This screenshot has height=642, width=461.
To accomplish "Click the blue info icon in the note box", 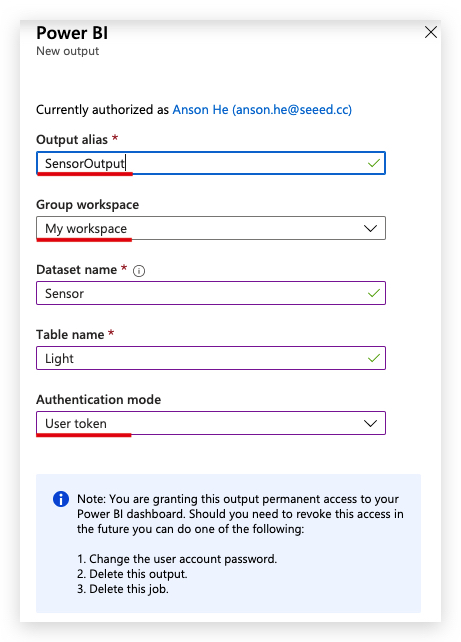I will pyautogui.click(x=61, y=499).
